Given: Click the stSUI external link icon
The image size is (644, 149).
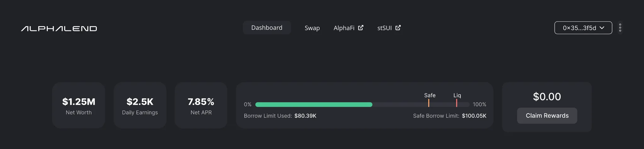Looking at the screenshot, I should (398, 28).
